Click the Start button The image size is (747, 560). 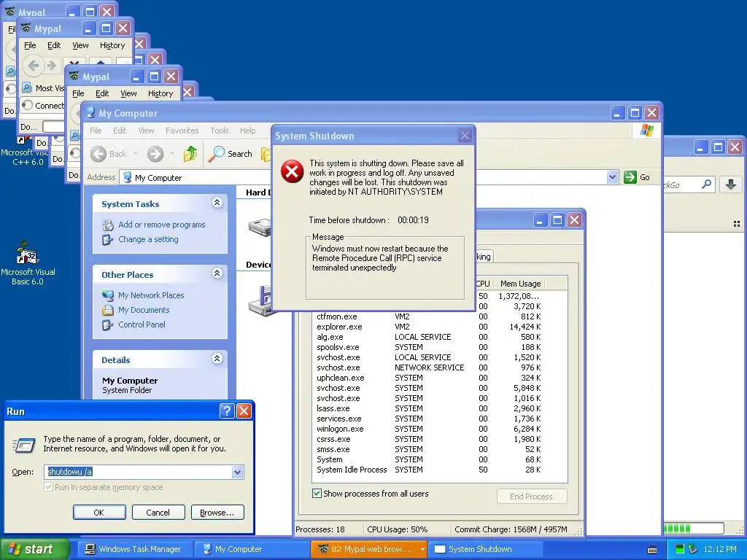point(34,550)
